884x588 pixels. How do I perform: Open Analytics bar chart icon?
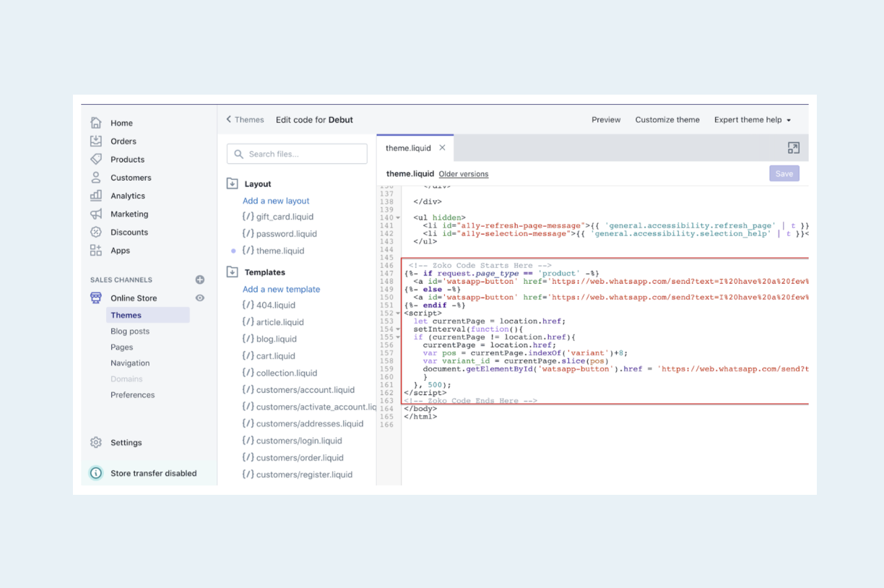click(96, 196)
